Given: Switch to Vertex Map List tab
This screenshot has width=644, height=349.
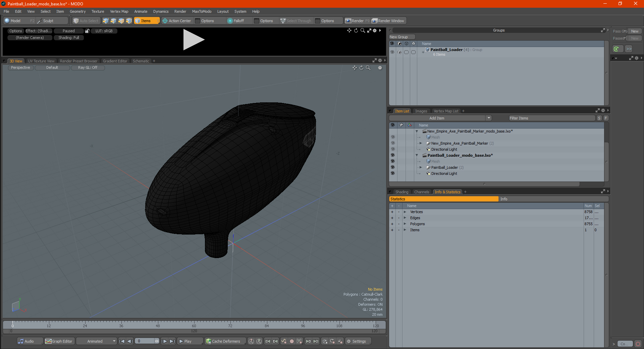Looking at the screenshot, I should pyautogui.click(x=446, y=111).
